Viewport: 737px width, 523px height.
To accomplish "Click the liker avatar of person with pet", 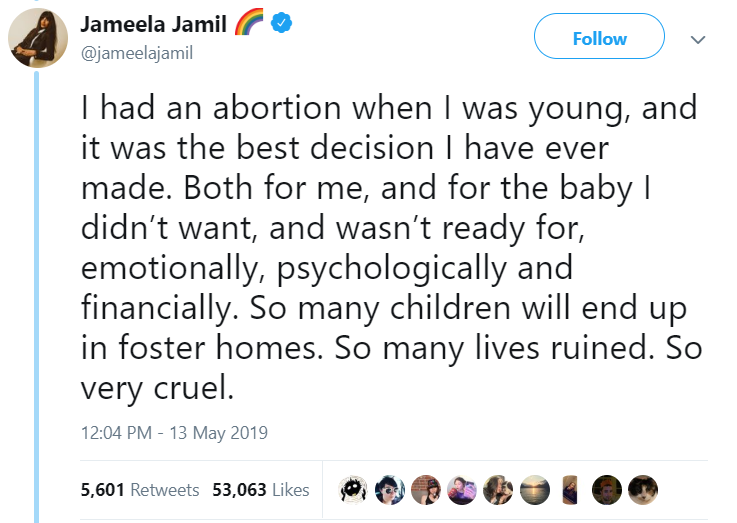I will [x=497, y=489].
